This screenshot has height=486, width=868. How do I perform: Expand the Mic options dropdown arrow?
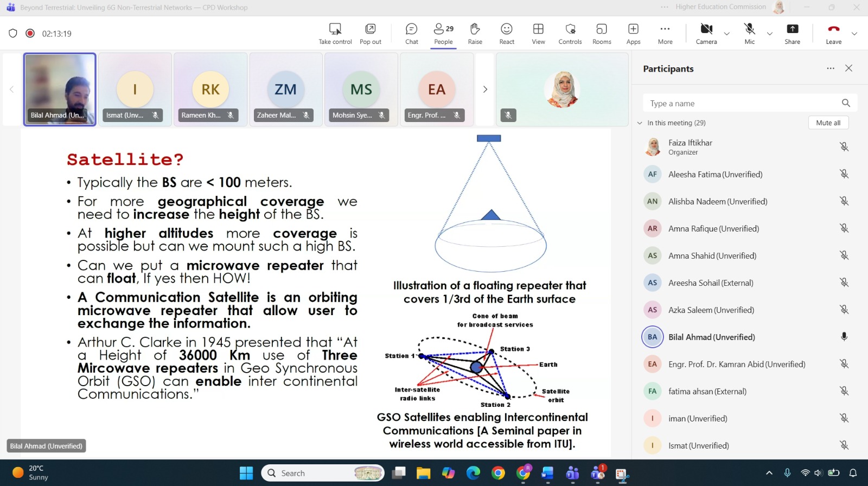[769, 34]
